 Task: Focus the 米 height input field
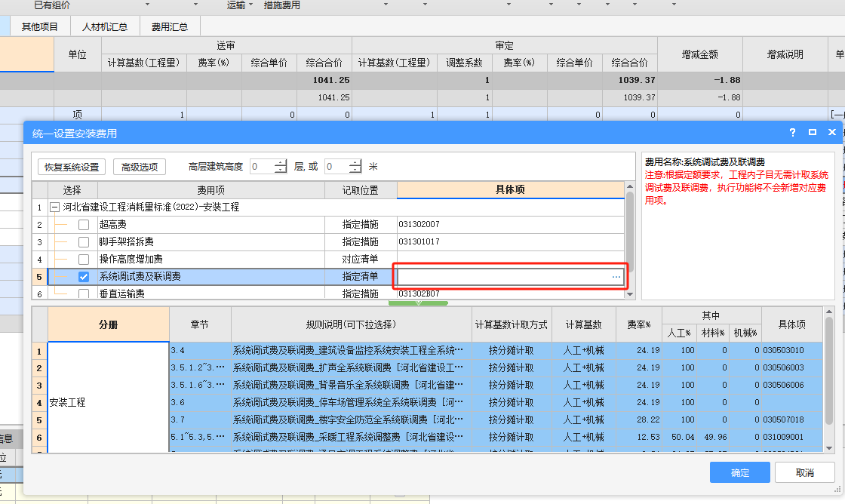[x=336, y=167]
